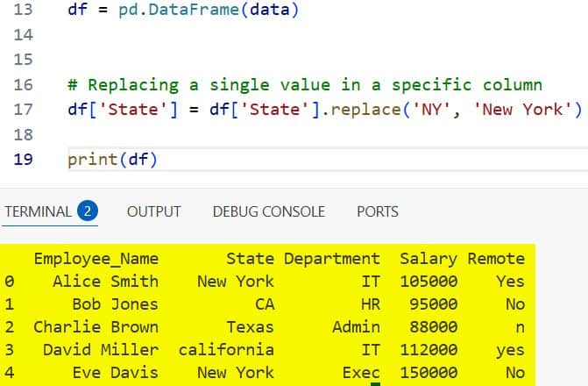
Task: Click line number 14 in gutter
Action: point(24,35)
